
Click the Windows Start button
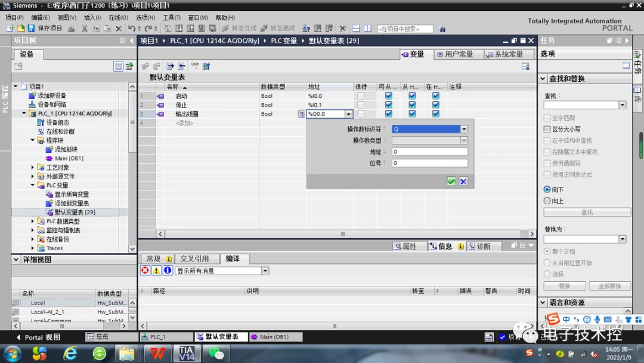coord(13,353)
